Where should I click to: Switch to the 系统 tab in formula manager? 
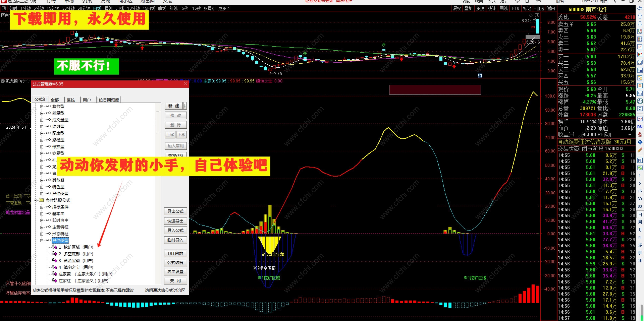click(x=71, y=100)
